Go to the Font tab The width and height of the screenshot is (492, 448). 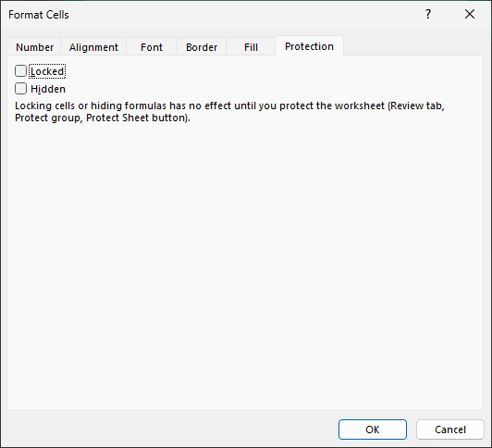tap(152, 47)
